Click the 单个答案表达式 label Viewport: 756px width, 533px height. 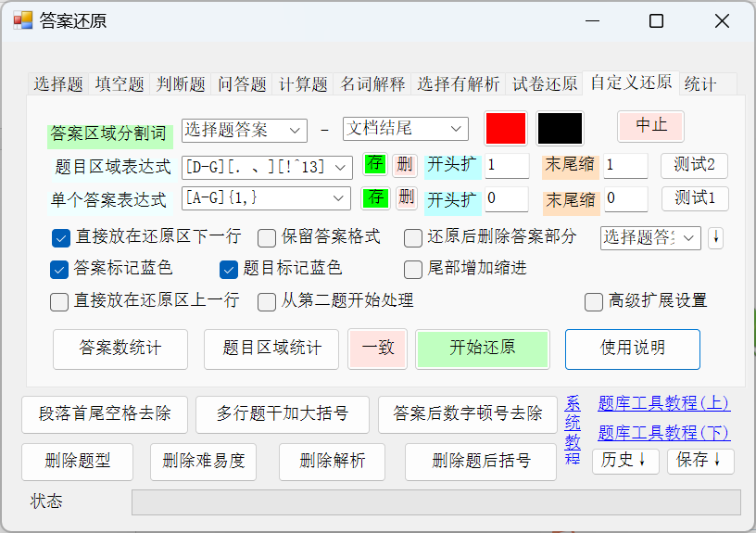point(109,200)
